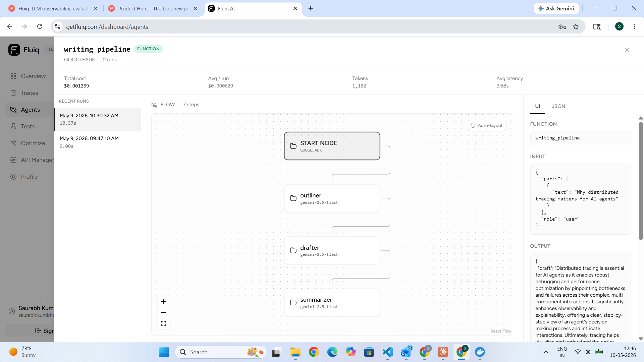Viewport: 644px width, 362px height.
Task: Zoom in on the flow canvas
Action: pos(163,301)
